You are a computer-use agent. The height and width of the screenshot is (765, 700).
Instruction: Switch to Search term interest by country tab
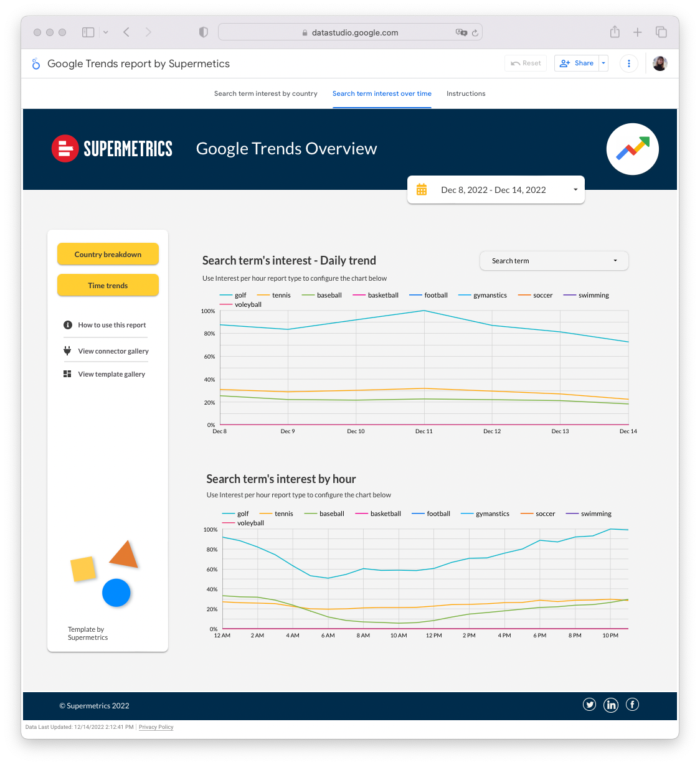[265, 94]
